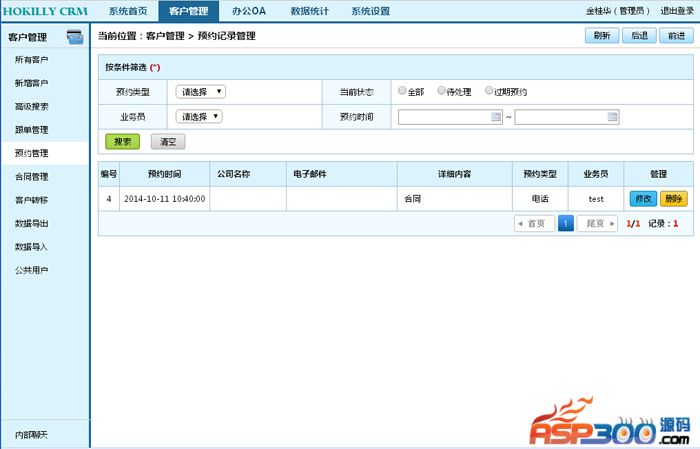Expand the 预约类型 dropdown

pos(200,91)
